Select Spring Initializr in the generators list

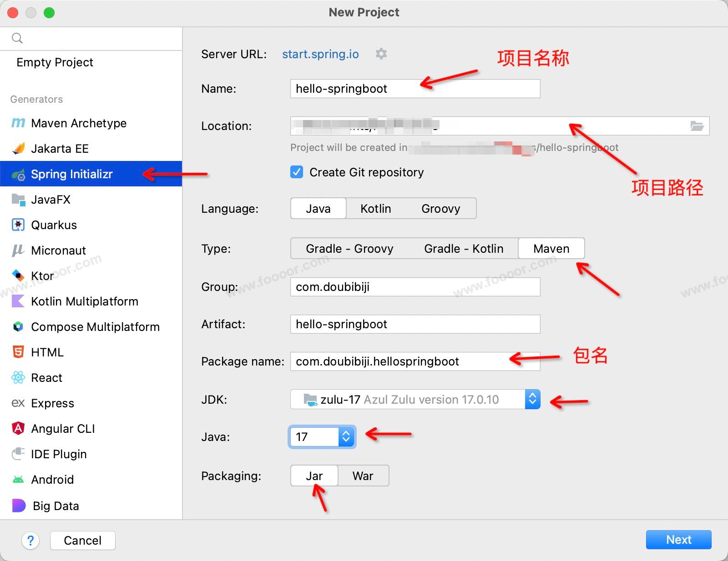tap(72, 174)
